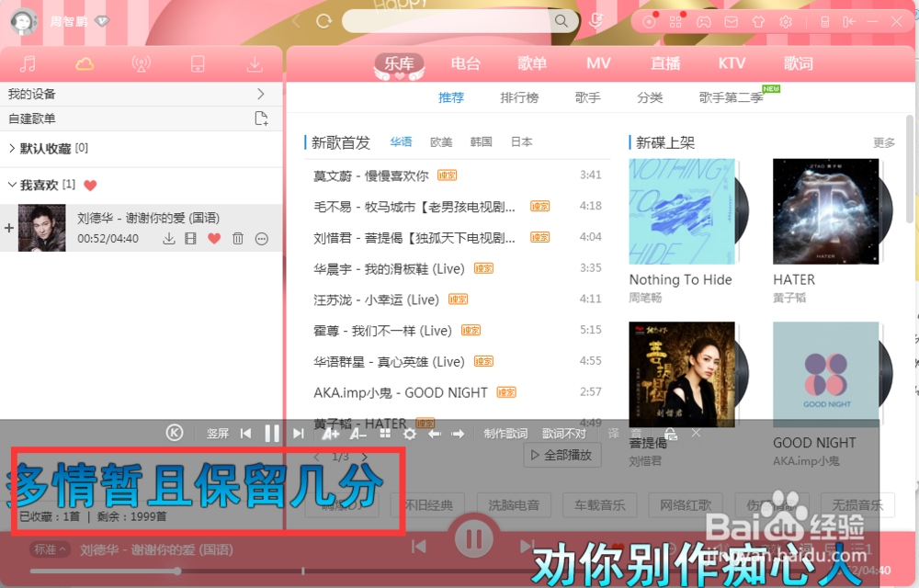Open the game controller icon
Viewport: 919px width, 588px height.
(703, 22)
